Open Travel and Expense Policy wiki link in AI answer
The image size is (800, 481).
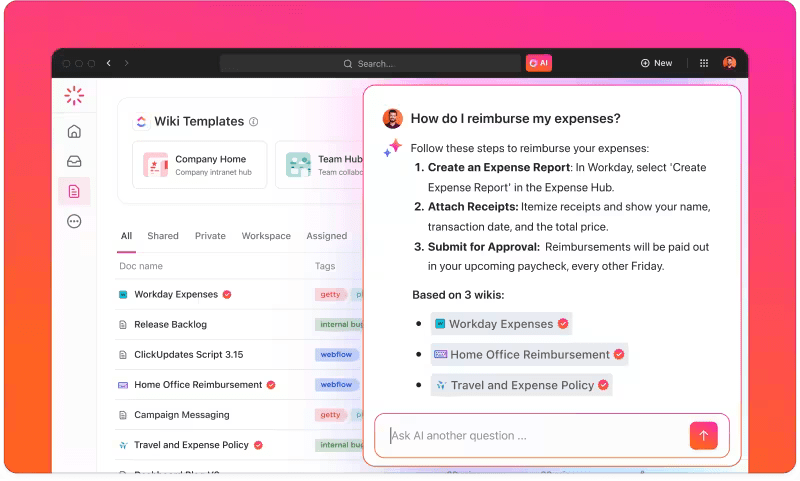(521, 385)
